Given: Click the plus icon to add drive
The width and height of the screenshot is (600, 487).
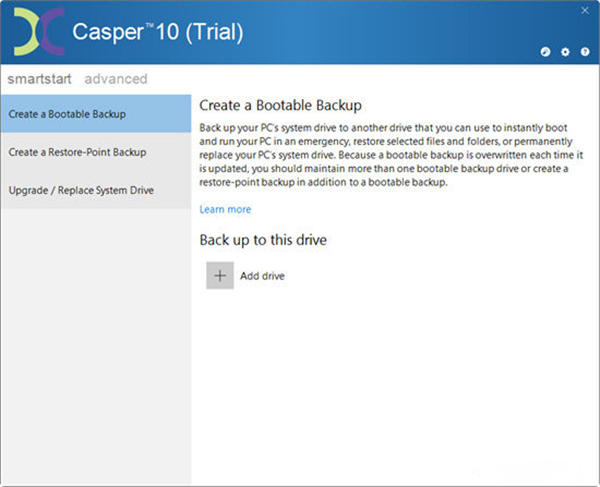Looking at the screenshot, I should pyautogui.click(x=220, y=276).
